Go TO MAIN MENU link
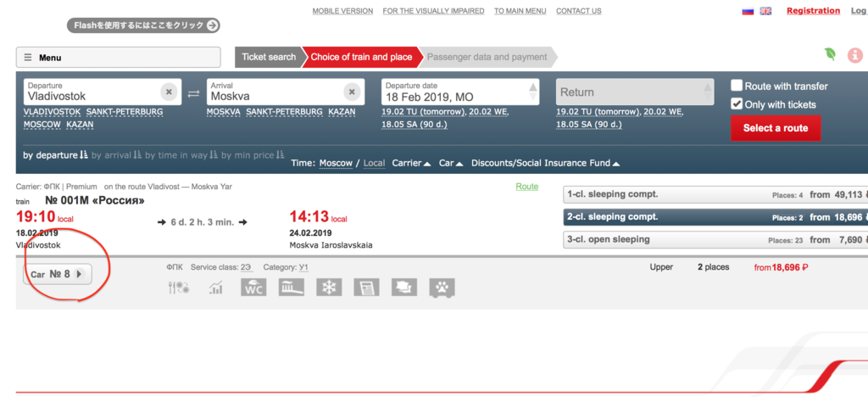This screenshot has width=868, height=397. [x=520, y=11]
